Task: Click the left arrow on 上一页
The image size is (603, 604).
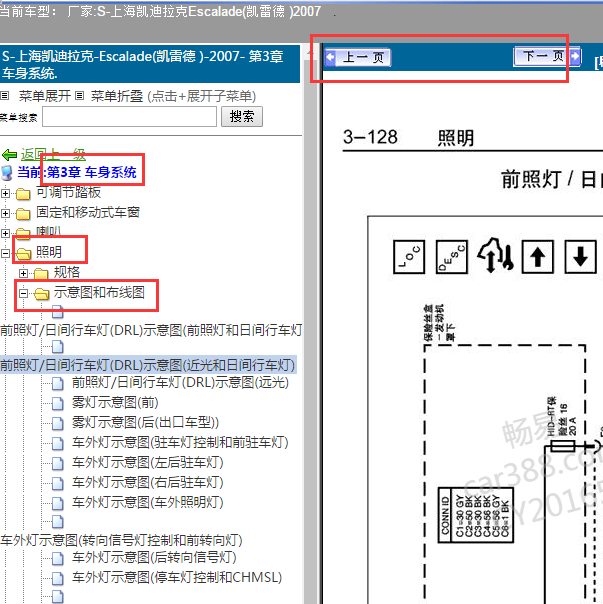Action: (x=331, y=57)
